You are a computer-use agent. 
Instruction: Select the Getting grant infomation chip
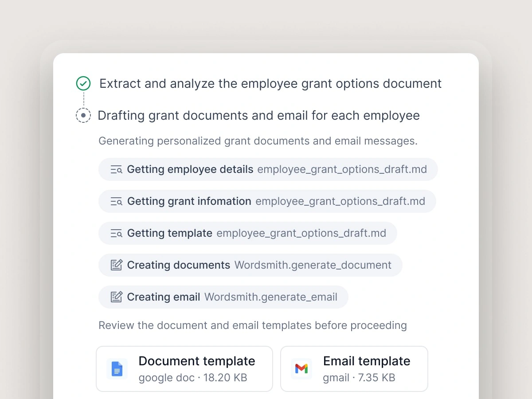click(267, 201)
